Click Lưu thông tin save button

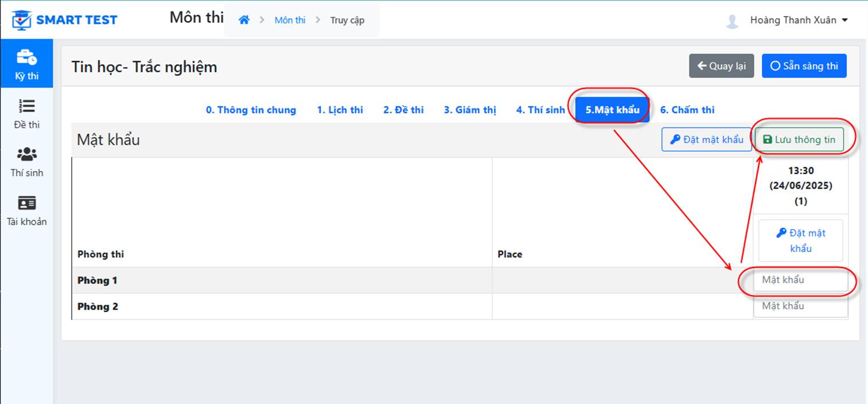click(800, 139)
